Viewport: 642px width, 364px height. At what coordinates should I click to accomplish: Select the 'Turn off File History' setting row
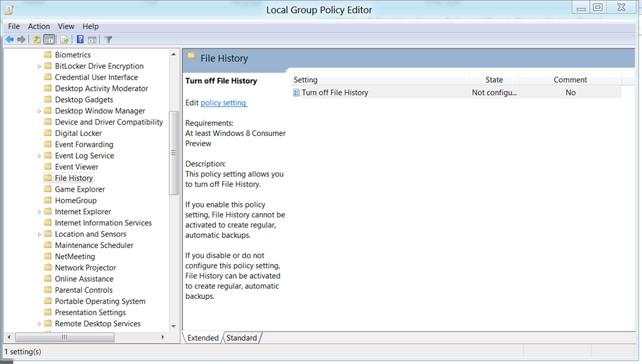click(456, 93)
